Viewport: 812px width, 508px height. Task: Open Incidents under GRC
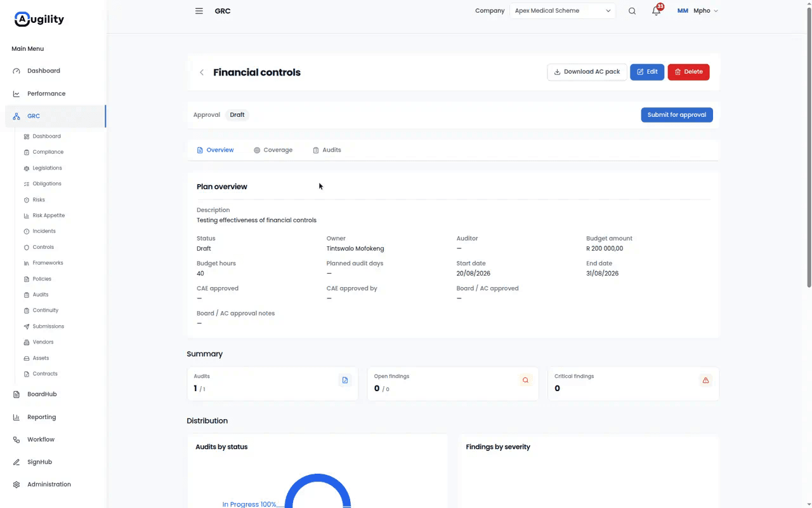tap(44, 232)
